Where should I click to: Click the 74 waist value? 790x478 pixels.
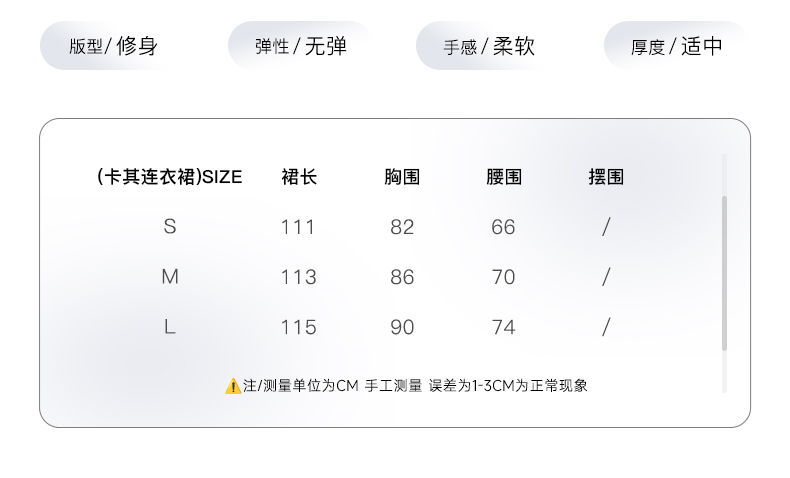504,327
